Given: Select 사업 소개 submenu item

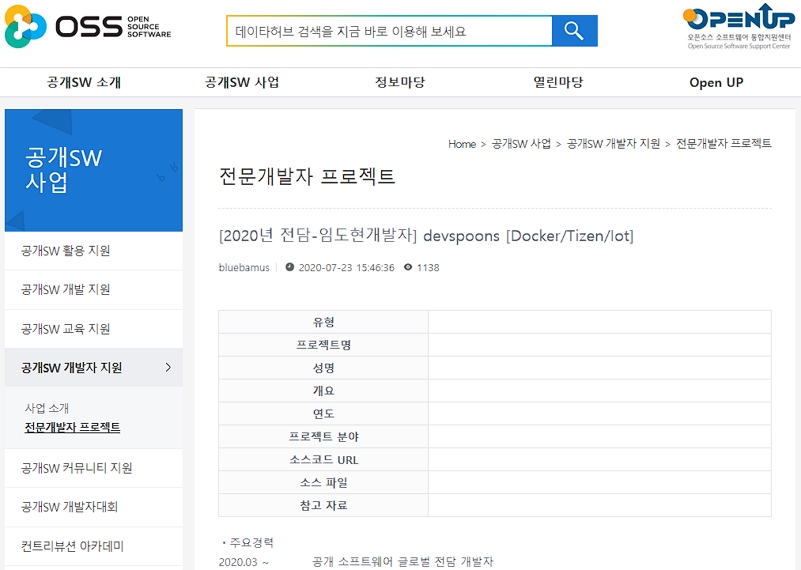Looking at the screenshot, I should tap(47, 408).
